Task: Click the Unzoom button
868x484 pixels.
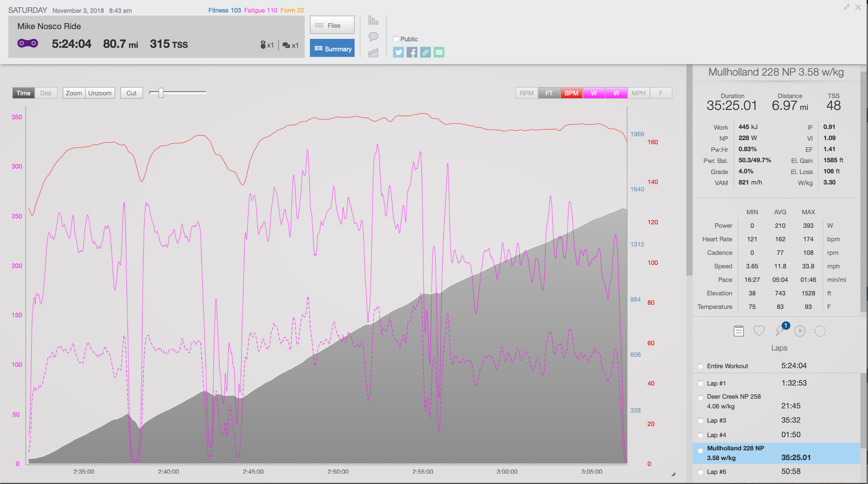Action: click(x=100, y=93)
